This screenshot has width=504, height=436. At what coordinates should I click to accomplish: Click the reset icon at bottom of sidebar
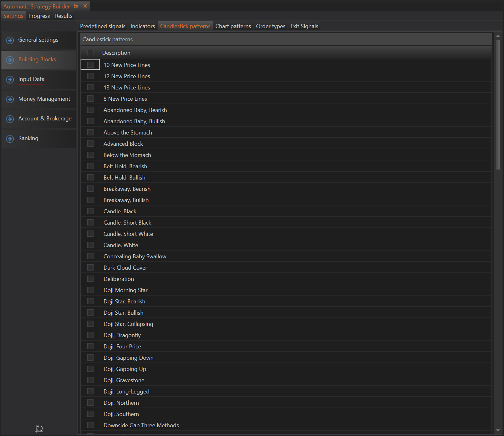tap(39, 429)
